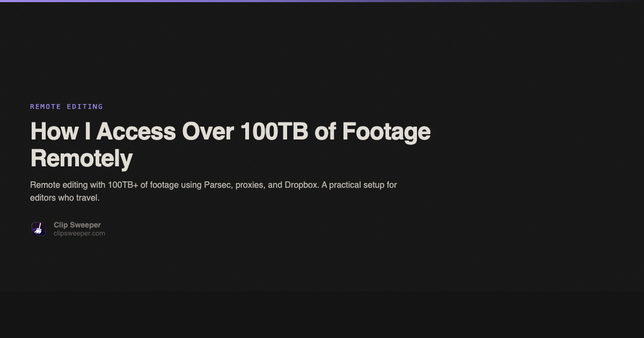Click the purple progress bar at top

[x=161, y=1]
